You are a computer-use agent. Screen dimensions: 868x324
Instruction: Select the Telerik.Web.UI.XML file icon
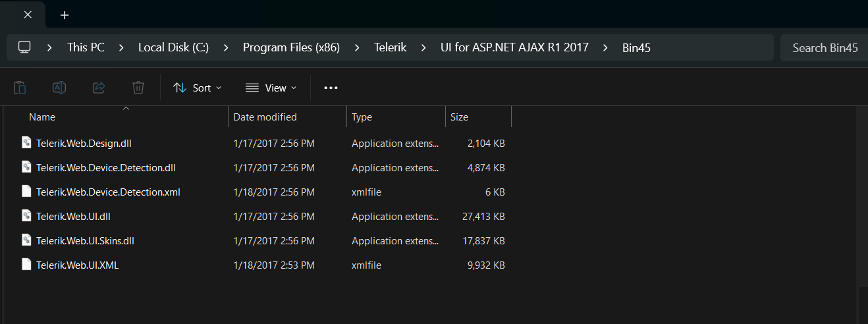tap(26, 265)
